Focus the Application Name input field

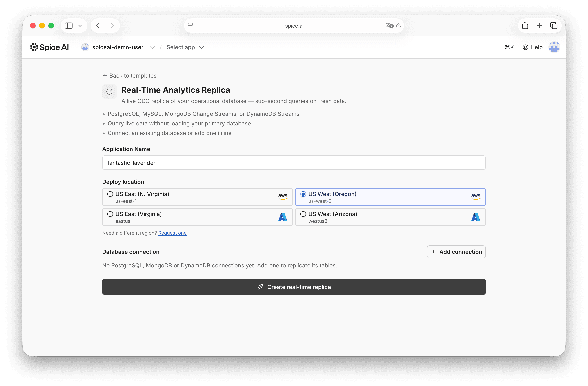[x=294, y=163]
